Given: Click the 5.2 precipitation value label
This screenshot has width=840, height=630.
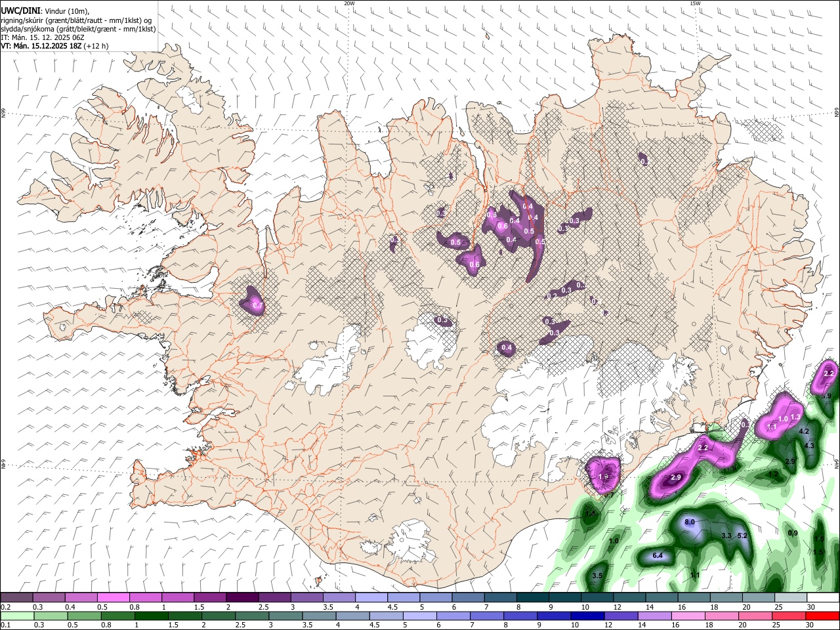Looking at the screenshot, I should tap(743, 536).
